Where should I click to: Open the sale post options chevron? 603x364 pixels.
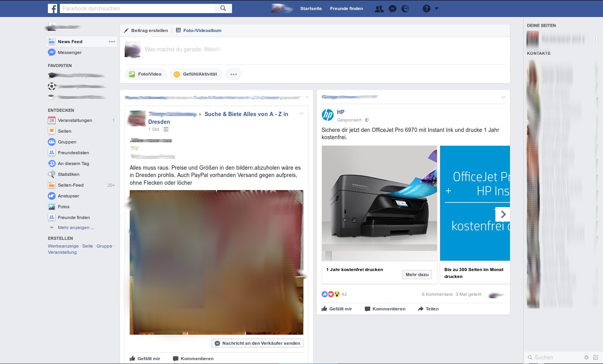(301, 113)
